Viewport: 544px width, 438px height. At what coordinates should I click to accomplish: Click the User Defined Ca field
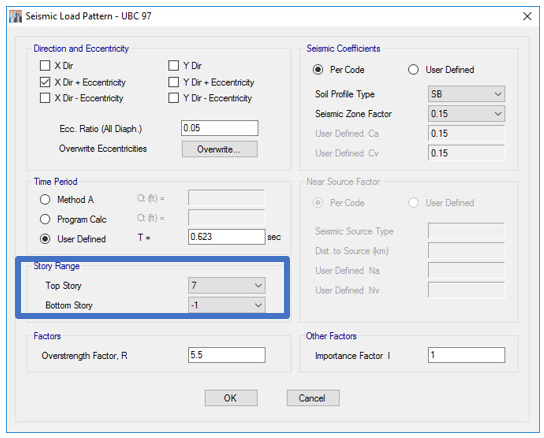pos(466,133)
